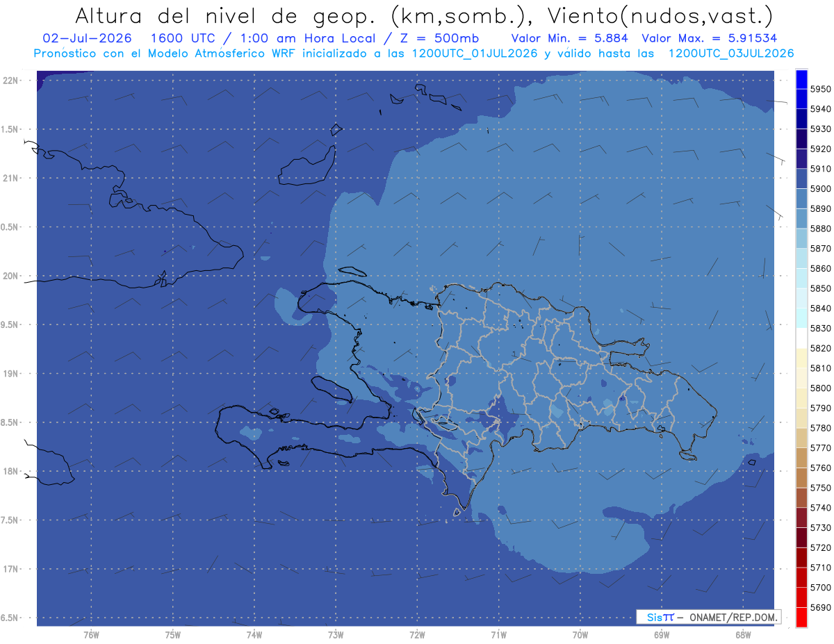Click the '72W' longitude axis label
The height and width of the screenshot is (644, 834).
click(417, 634)
